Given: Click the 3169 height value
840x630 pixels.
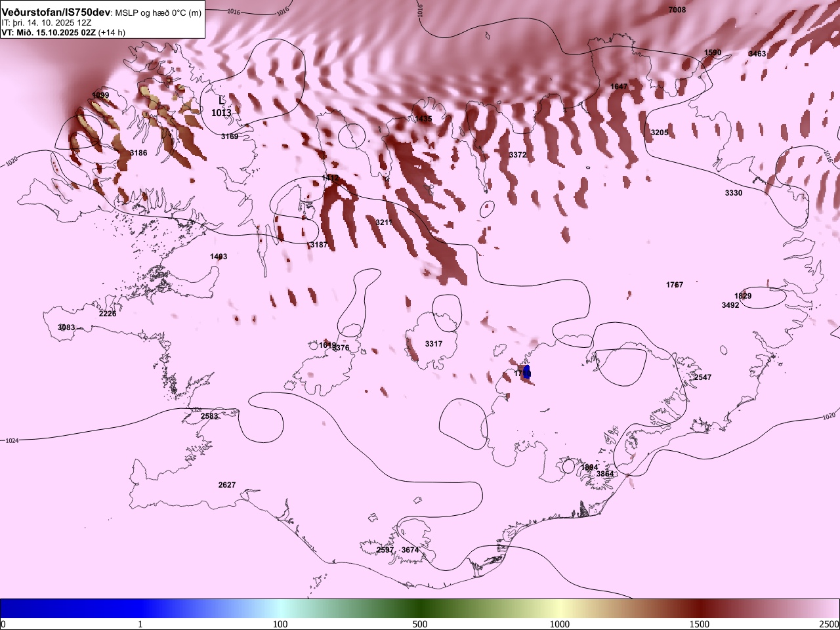Looking at the screenshot, I should [x=230, y=136].
